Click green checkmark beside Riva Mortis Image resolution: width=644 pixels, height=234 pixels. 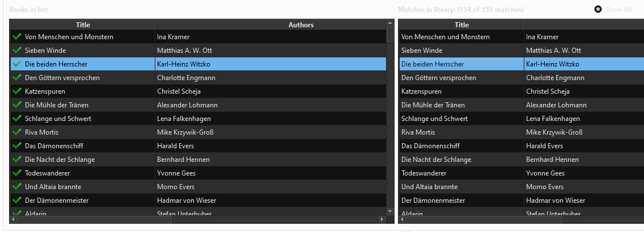click(16, 132)
